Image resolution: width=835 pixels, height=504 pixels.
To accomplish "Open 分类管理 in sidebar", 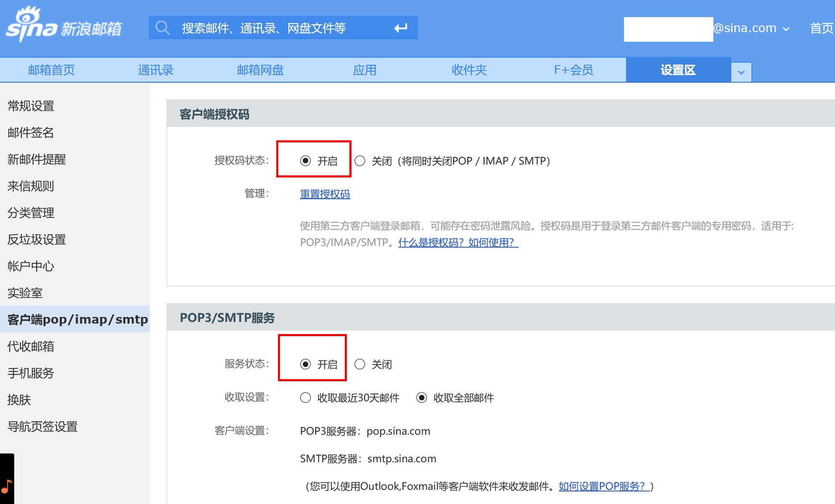I will pos(31,213).
